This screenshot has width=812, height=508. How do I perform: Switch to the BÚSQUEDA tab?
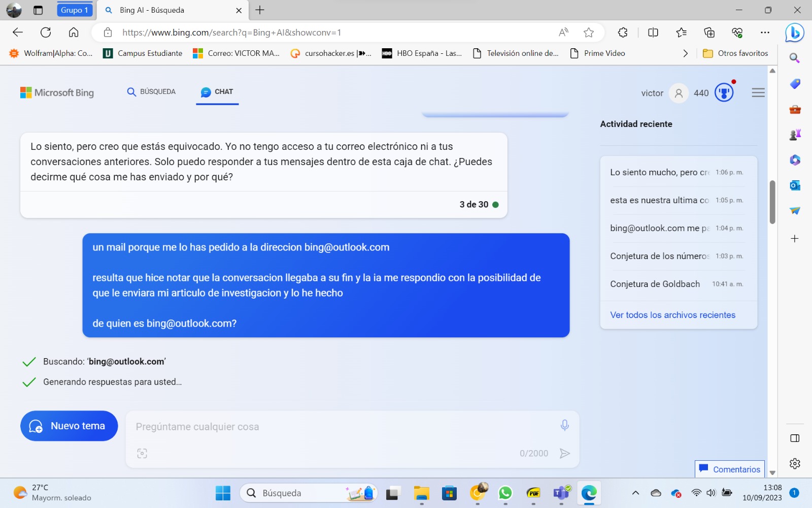[151, 92]
